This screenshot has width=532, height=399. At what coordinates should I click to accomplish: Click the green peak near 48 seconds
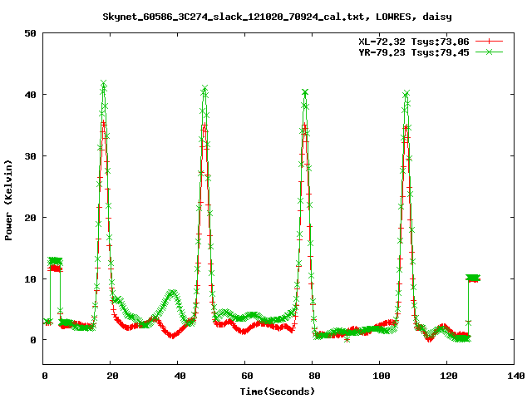click(204, 89)
